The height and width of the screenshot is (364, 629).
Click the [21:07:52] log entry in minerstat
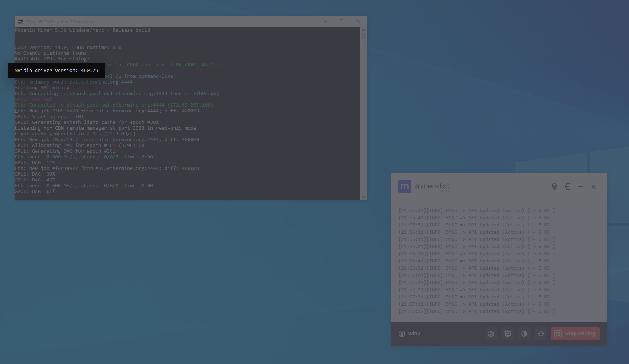477,311
